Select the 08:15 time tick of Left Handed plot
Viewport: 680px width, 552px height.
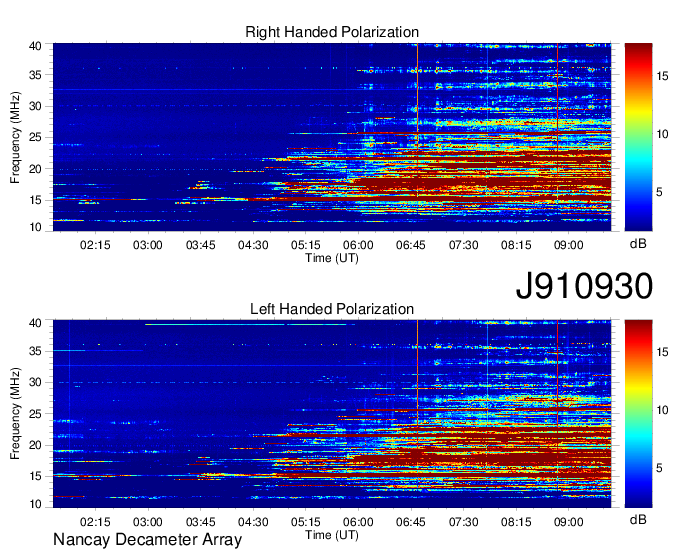(x=516, y=522)
